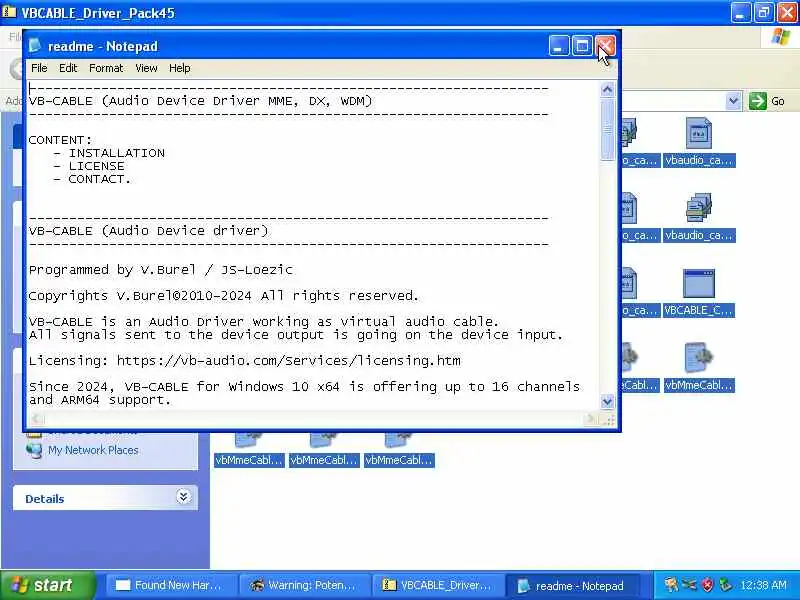Screen dimensions: 800x600
Task: Click the licensing URL text in readme
Action: pyautogui.click(x=289, y=361)
